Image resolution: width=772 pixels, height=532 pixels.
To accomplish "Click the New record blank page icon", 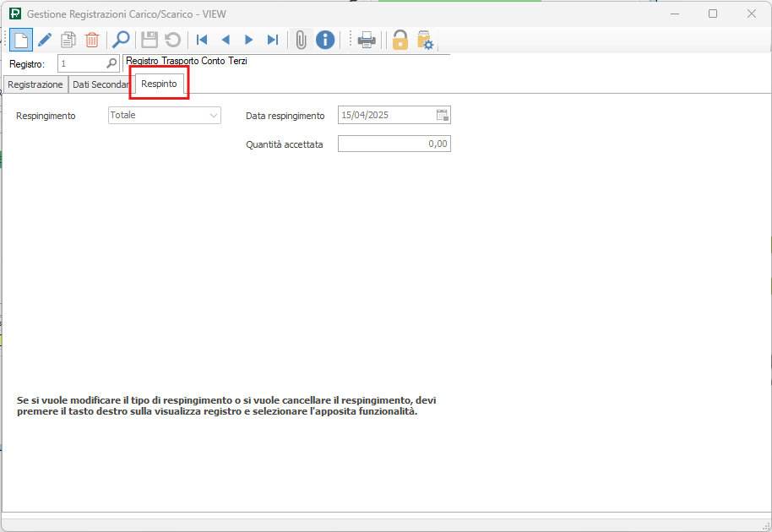I will click(21, 40).
